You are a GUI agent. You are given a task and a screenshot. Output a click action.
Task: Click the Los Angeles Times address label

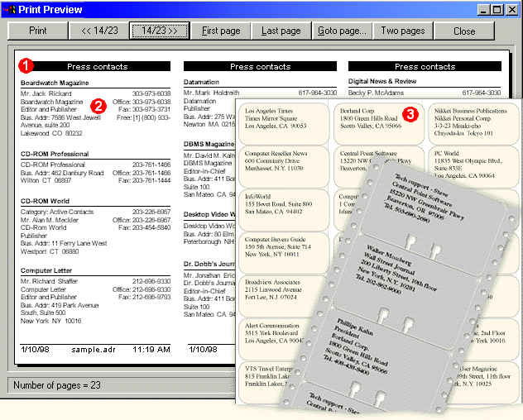tap(284, 124)
